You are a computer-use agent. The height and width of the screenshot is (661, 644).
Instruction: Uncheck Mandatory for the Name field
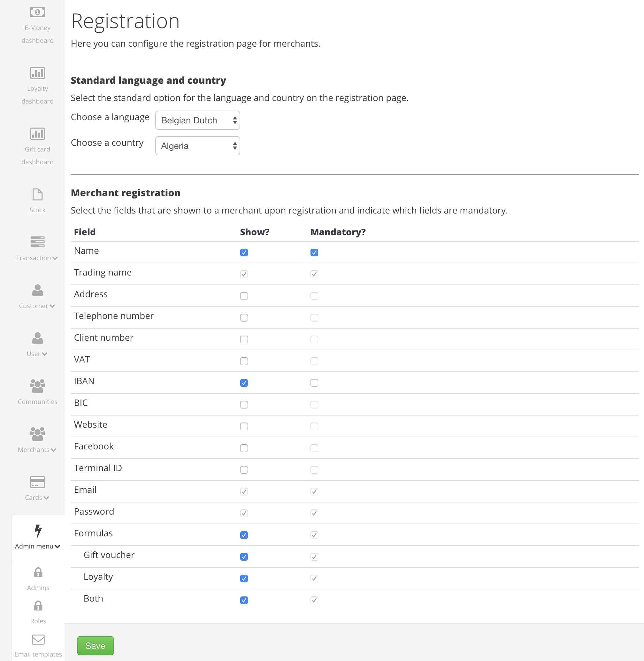coord(314,253)
